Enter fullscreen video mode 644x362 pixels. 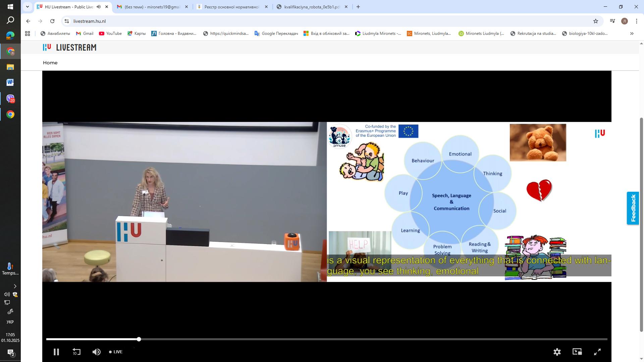(x=597, y=352)
